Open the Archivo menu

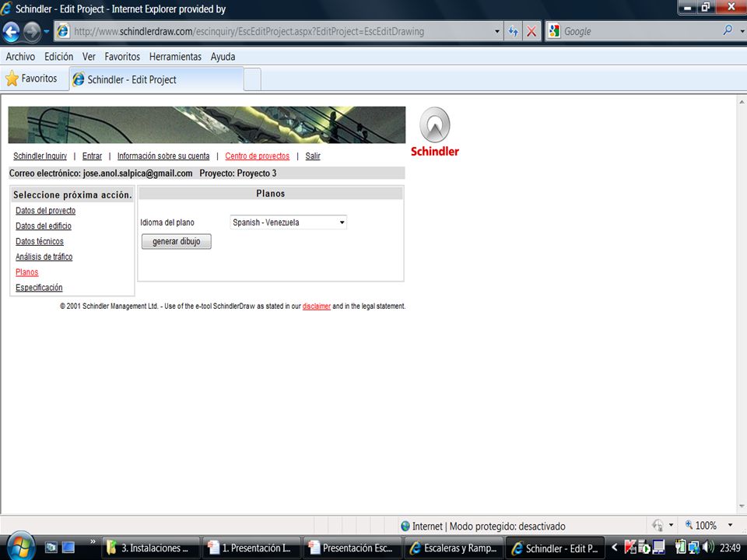point(20,57)
